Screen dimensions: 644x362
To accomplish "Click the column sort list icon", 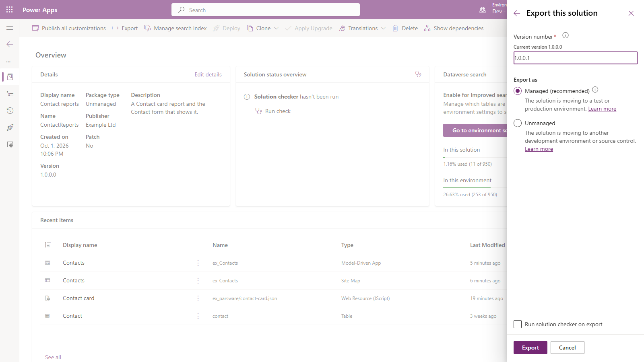I will [x=48, y=245].
